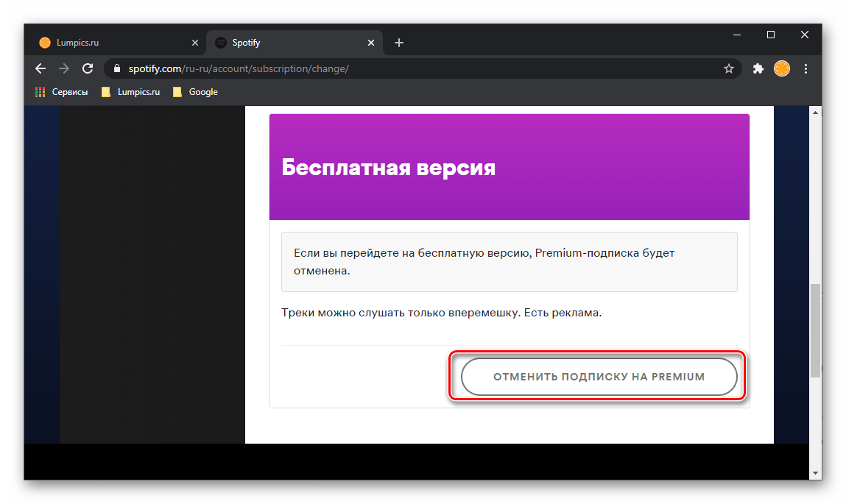Open a new tab with the plus button
The image size is (846, 504).
[399, 43]
